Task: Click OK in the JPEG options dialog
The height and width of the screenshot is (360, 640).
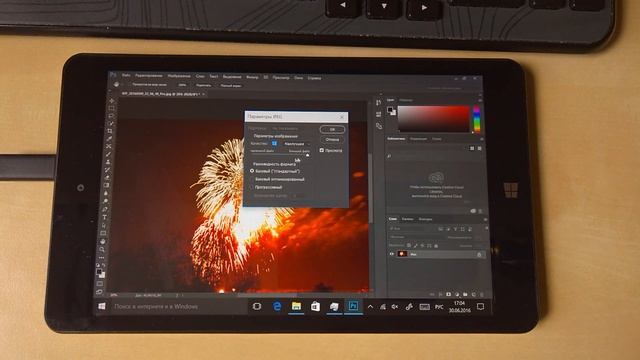Action: pos(332,129)
